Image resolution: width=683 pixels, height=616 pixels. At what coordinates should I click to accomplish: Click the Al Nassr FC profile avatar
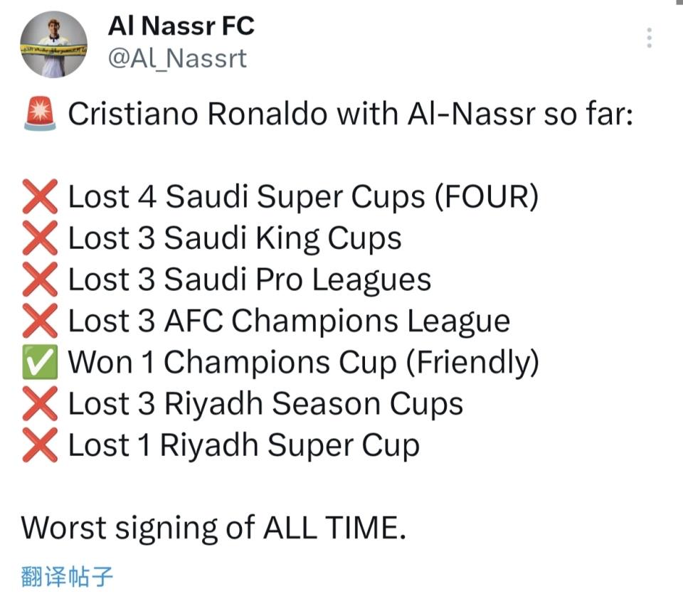pyautogui.click(x=54, y=44)
